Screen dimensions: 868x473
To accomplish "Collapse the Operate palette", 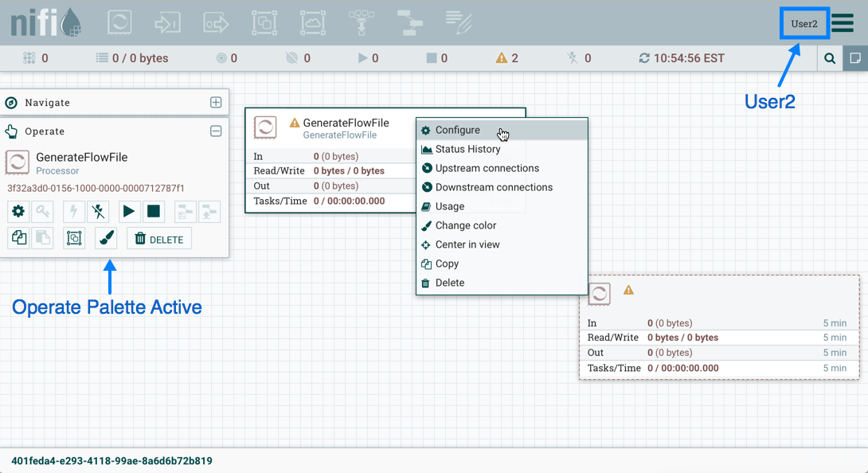I will (216, 131).
